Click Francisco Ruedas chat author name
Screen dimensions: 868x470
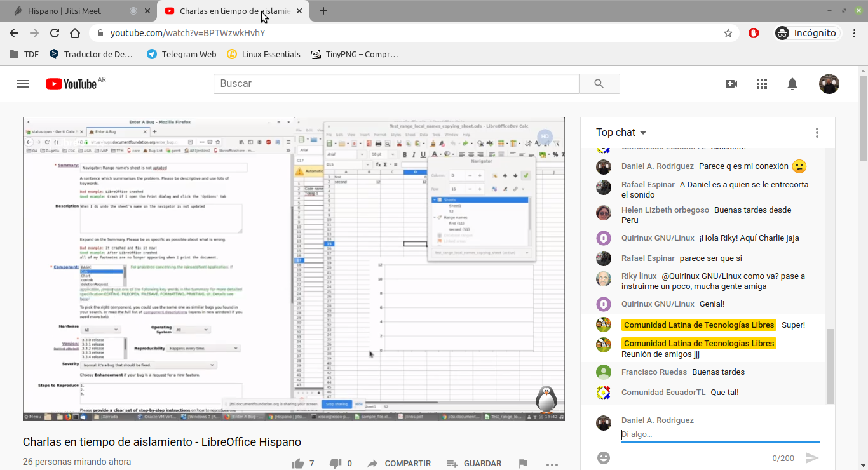[x=654, y=372]
